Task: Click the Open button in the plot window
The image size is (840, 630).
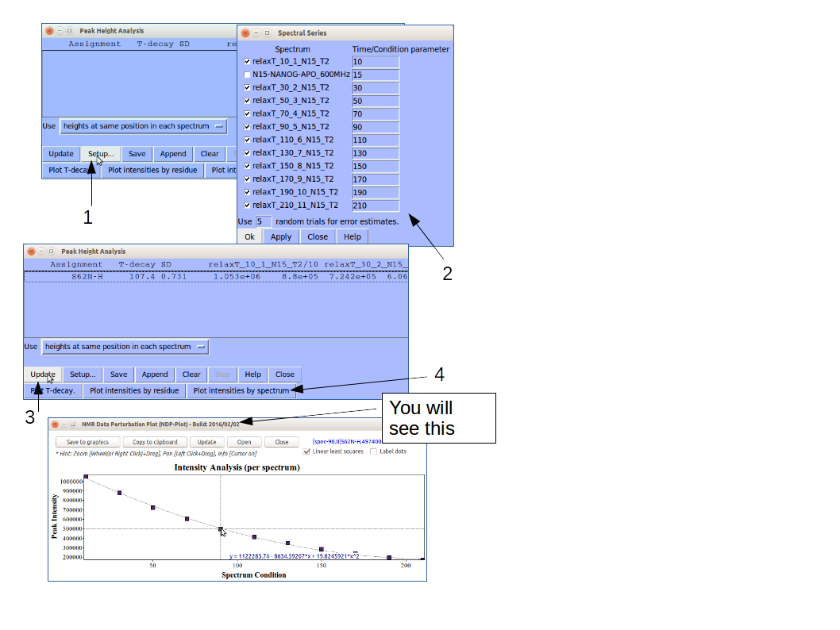Action: (x=244, y=442)
